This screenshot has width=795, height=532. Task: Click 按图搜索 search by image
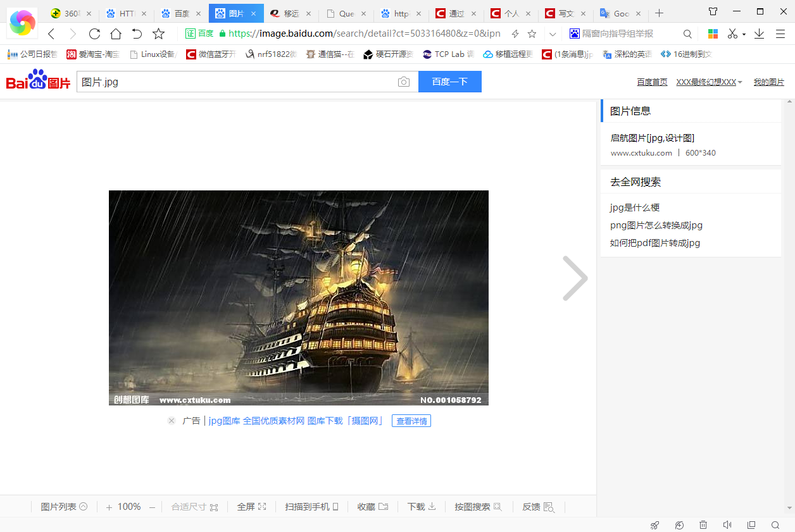pyautogui.click(x=478, y=507)
